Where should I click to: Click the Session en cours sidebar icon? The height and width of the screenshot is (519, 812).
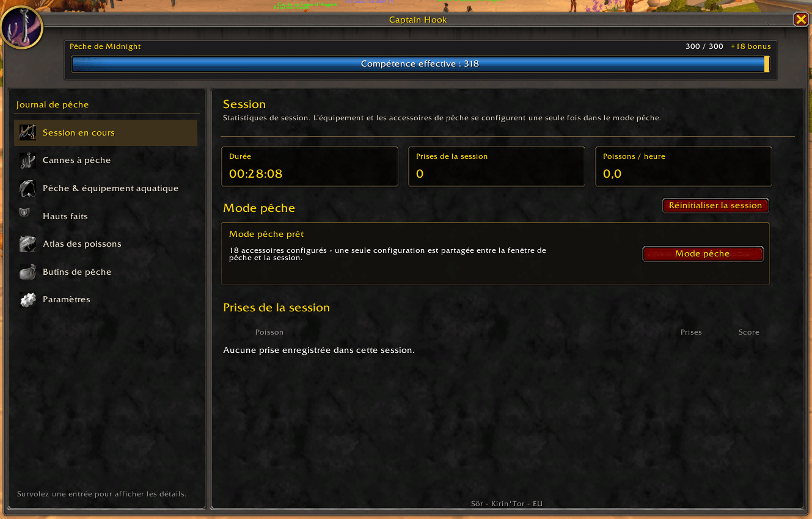tap(27, 132)
